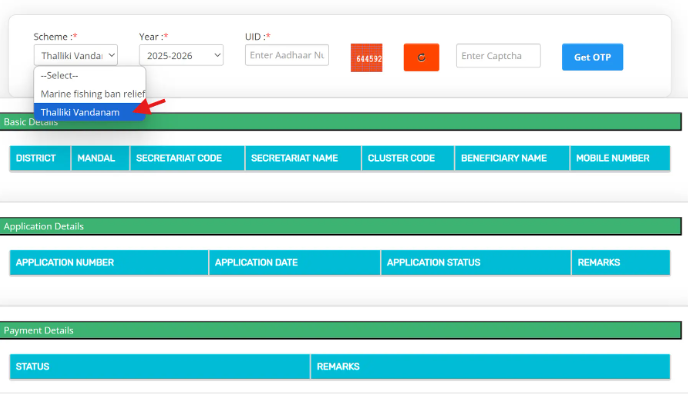Select Thalliki Vandanam from the scheme list
Viewport: 688px width, 394px height.
pyautogui.click(x=90, y=112)
